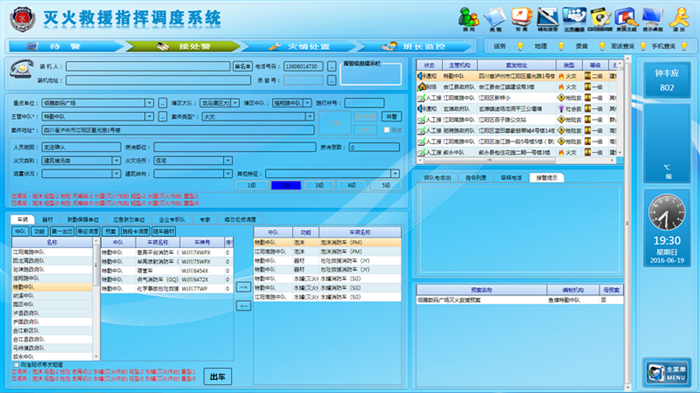Image resolution: width=700 pixels, height=393 pixels.
Task: Click the blue paper sheets toolbar icon
Action: pyautogui.click(x=495, y=18)
